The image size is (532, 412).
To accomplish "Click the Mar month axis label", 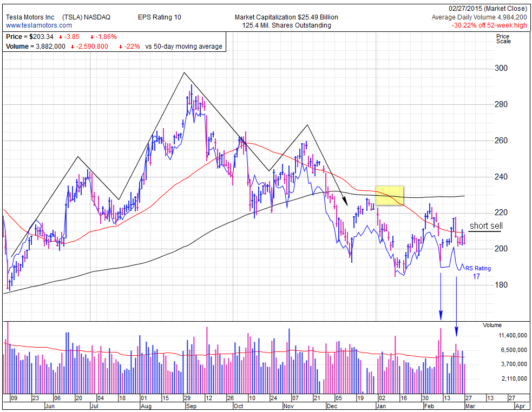I will (470, 406).
